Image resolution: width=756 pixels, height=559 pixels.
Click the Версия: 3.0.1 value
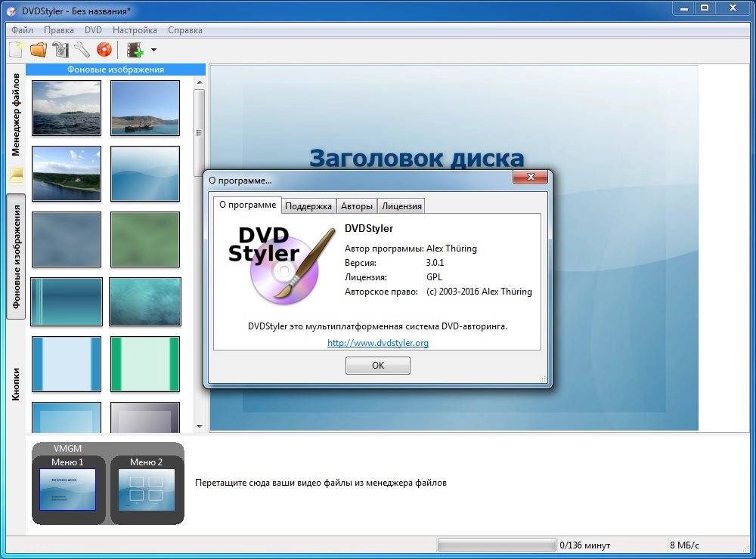pyautogui.click(x=435, y=263)
